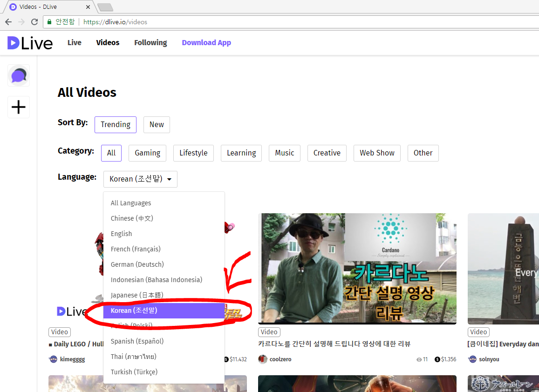Choose Indonesian (Bahasa Indonesia) option

(164, 280)
